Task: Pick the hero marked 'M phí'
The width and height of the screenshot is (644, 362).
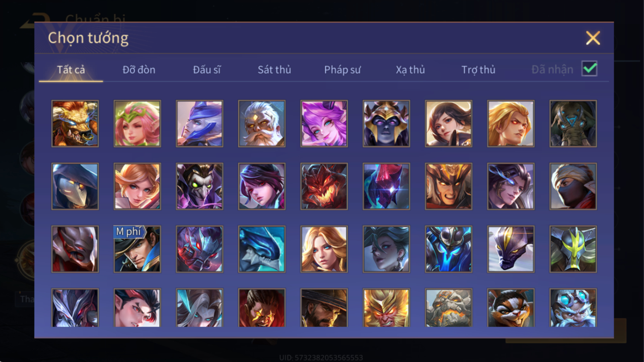Action: click(x=137, y=249)
